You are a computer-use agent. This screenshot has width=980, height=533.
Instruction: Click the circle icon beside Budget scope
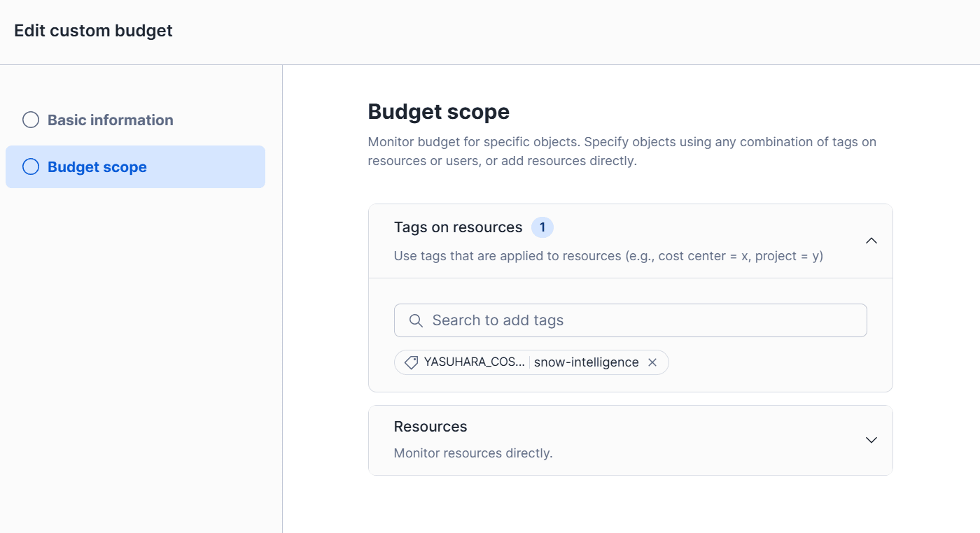point(31,166)
